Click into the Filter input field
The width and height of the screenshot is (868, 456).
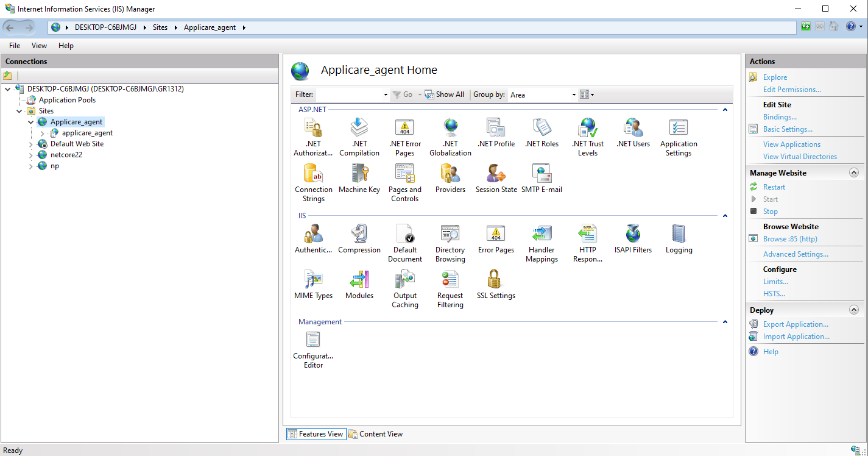[349, 95]
